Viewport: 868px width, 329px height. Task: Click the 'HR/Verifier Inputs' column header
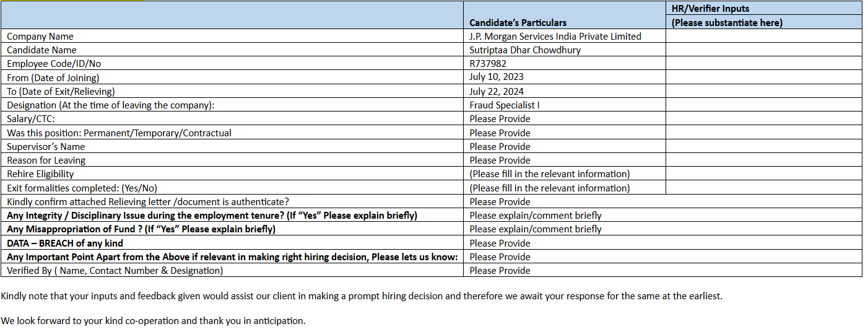(710, 9)
